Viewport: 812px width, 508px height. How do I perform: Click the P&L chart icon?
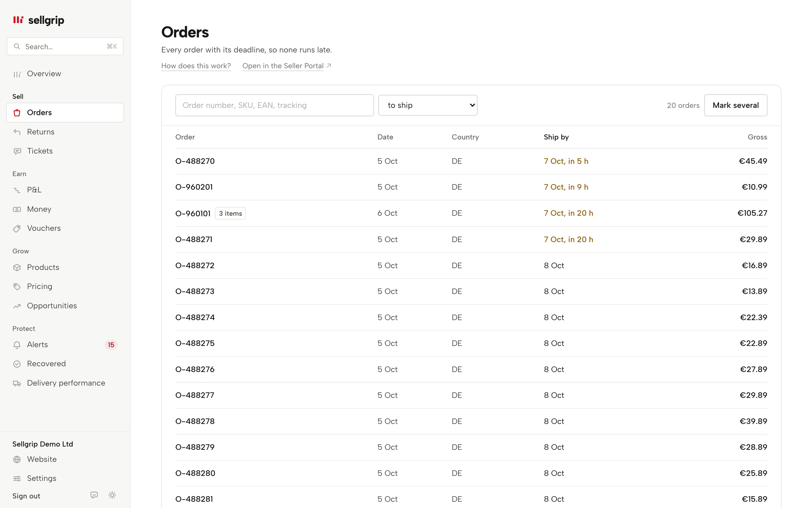point(17,190)
